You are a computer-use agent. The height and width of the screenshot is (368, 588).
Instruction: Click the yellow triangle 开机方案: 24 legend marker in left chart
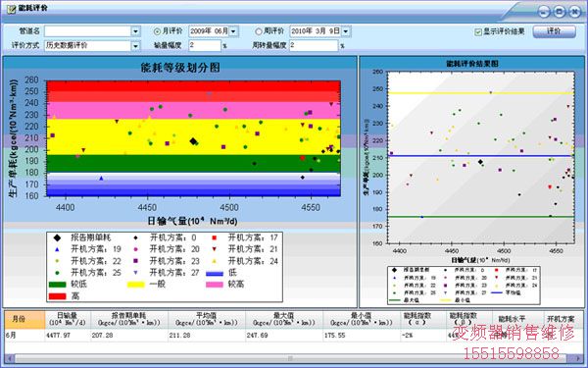(x=214, y=261)
